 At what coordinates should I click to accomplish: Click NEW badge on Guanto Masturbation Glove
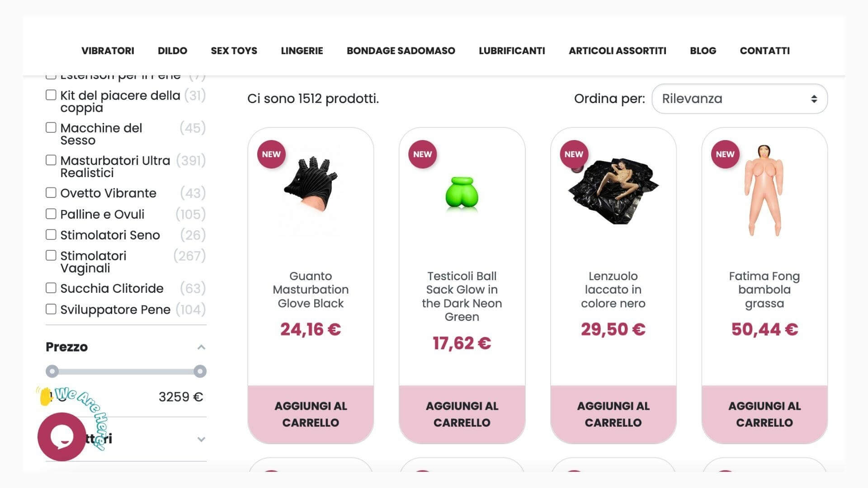[x=271, y=154]
